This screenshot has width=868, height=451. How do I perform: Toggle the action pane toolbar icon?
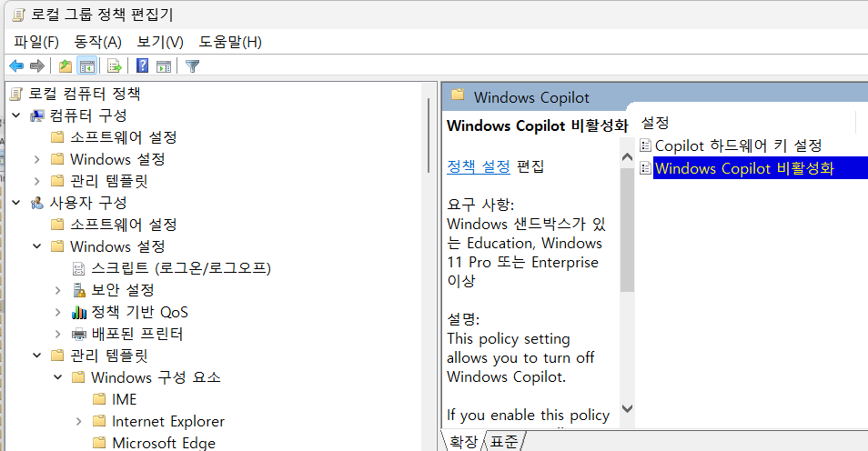coord(164,66)
